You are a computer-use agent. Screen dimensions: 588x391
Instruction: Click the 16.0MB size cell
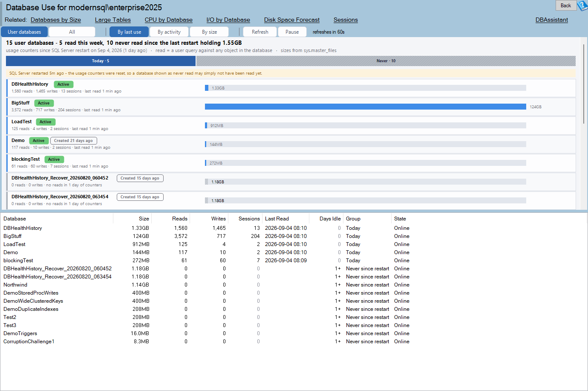140,333
